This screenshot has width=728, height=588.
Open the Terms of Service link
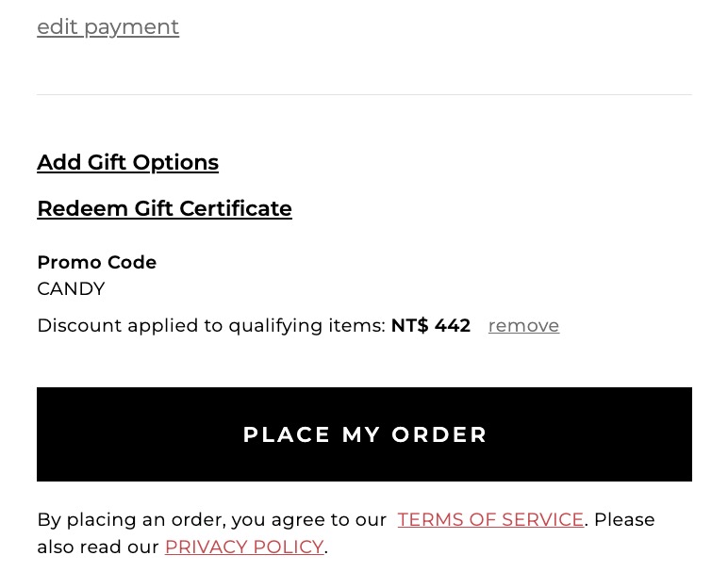[x=490, y=520]
